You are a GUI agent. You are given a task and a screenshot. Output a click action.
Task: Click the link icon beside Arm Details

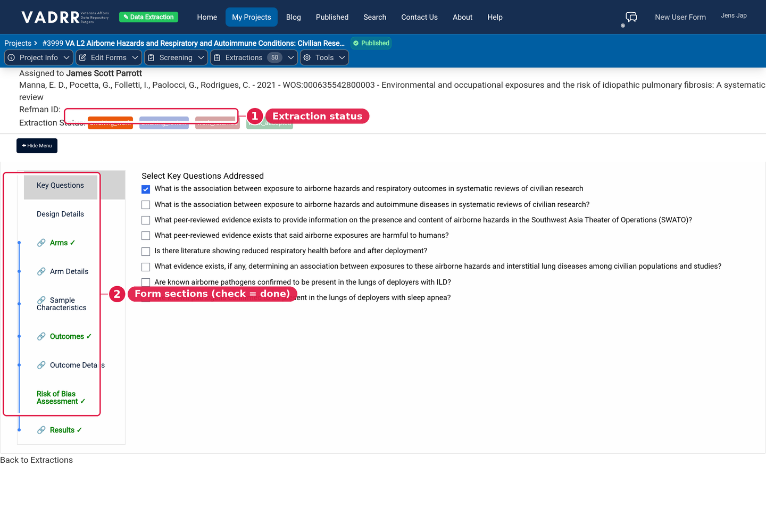tap(41, 272)
